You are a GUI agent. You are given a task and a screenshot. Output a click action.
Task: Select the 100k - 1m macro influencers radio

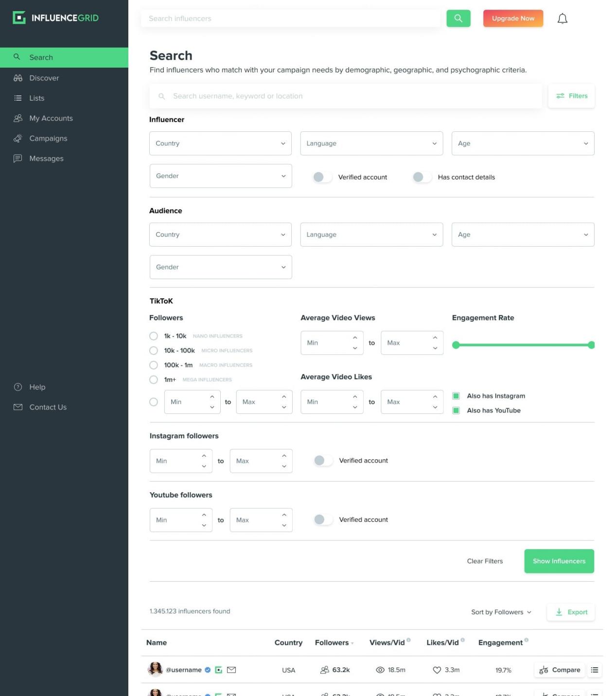(x=154, y=365)
